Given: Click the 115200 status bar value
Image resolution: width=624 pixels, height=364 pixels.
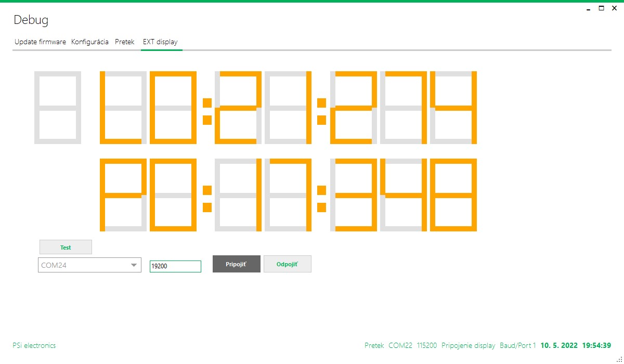Looking at the screenshot, I should click(426, 345).
